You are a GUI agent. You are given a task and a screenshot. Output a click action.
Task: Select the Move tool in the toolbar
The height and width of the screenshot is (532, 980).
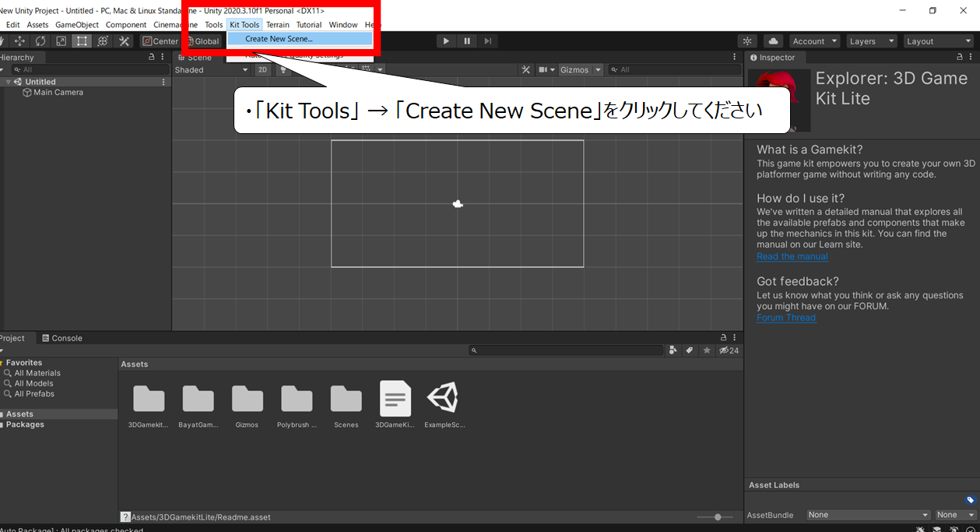tap(19, 41)
